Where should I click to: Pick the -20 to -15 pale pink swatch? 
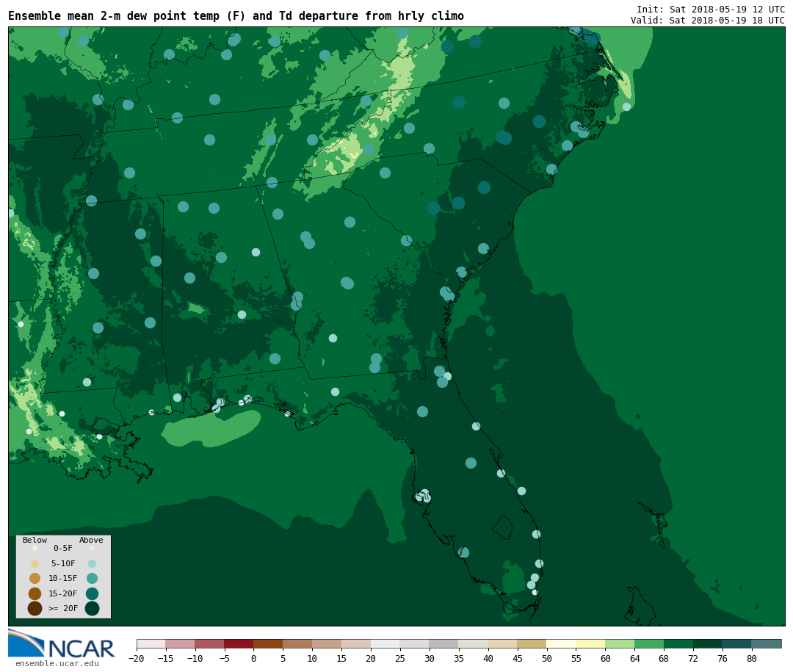tap(151, 643)
